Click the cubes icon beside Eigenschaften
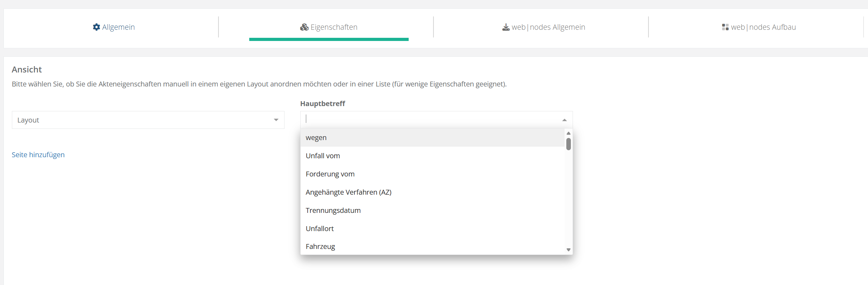This screenshot has width=868, height=285. (x=304, y=27)
